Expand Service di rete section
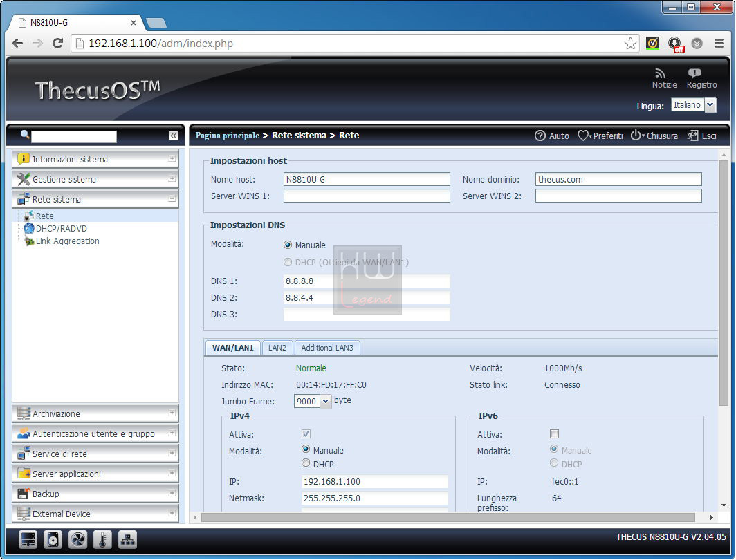The width and height of the screenshot is (736, 560). coord(95,454)
